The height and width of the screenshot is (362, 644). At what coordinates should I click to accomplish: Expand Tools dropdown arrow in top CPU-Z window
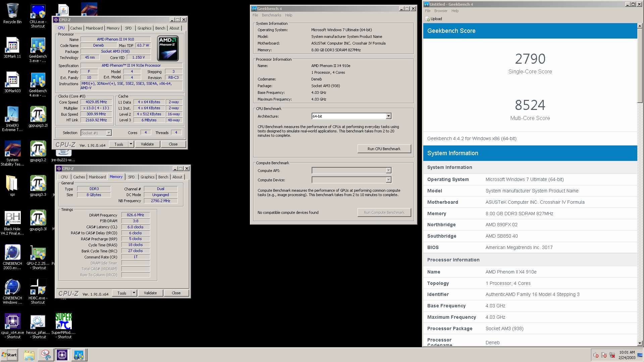point(131,144)
